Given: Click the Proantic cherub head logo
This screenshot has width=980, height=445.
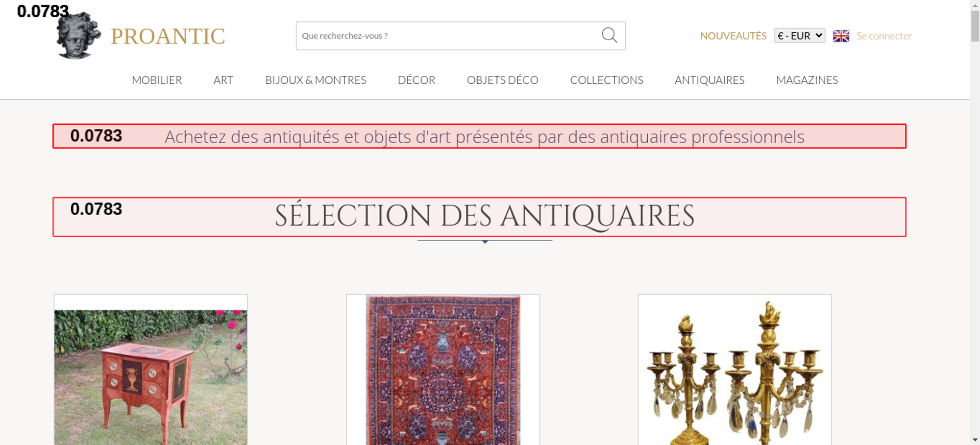Looking at the screenshot, I should click(78, 35).
